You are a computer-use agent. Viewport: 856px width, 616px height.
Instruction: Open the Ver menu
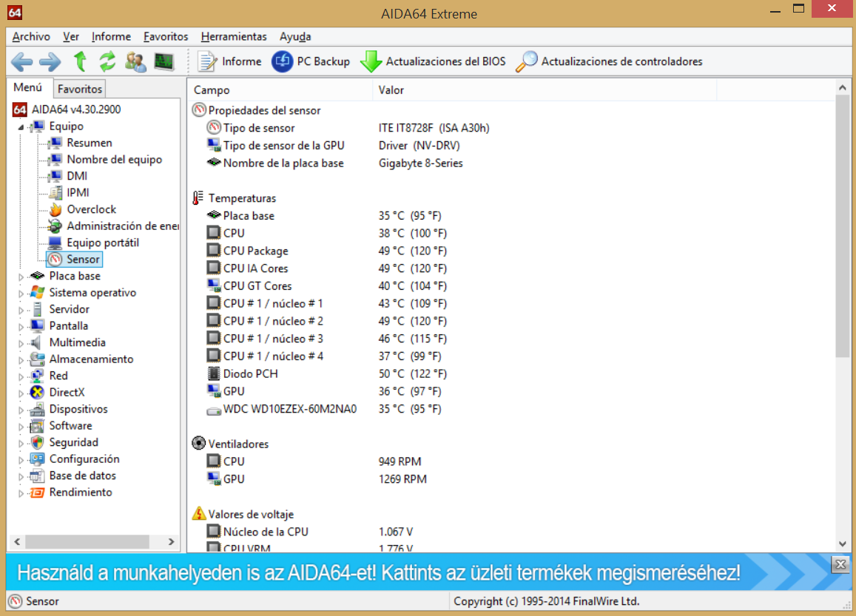coord(71,36)
